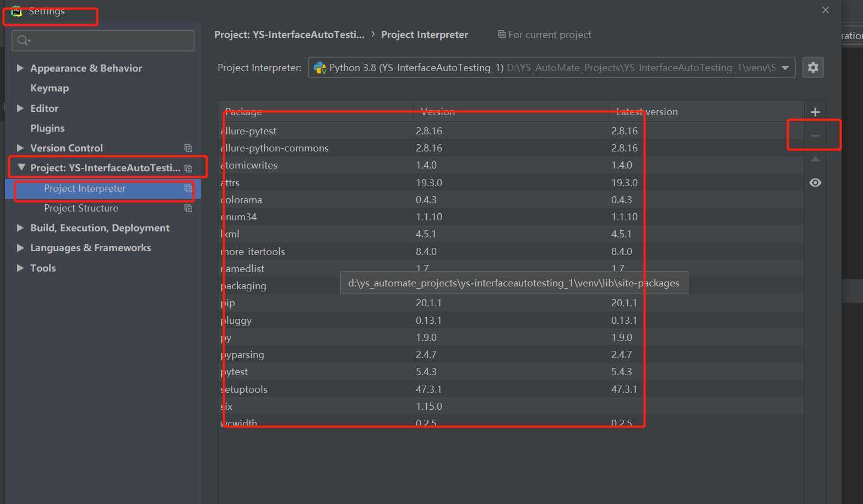Select the enum34 package row
The width and height of the screenshot is (863, 504).
click(x=511, y=217)
